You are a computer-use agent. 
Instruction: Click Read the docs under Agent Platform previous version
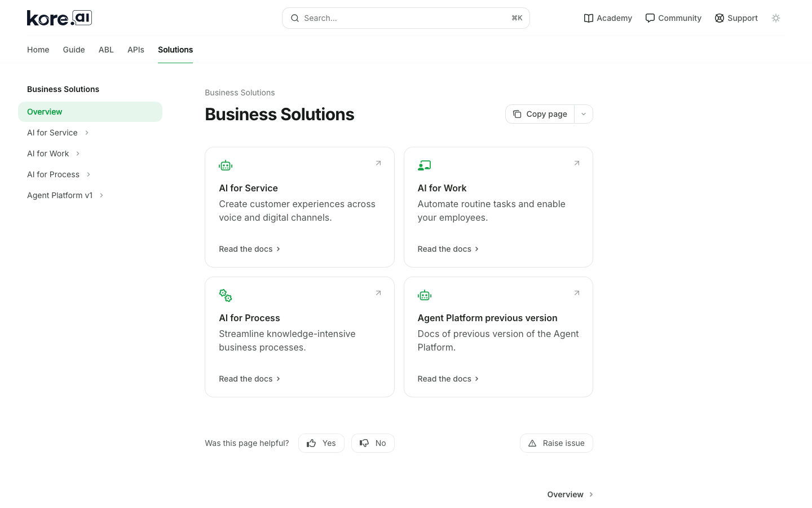[x=448, y=379]
